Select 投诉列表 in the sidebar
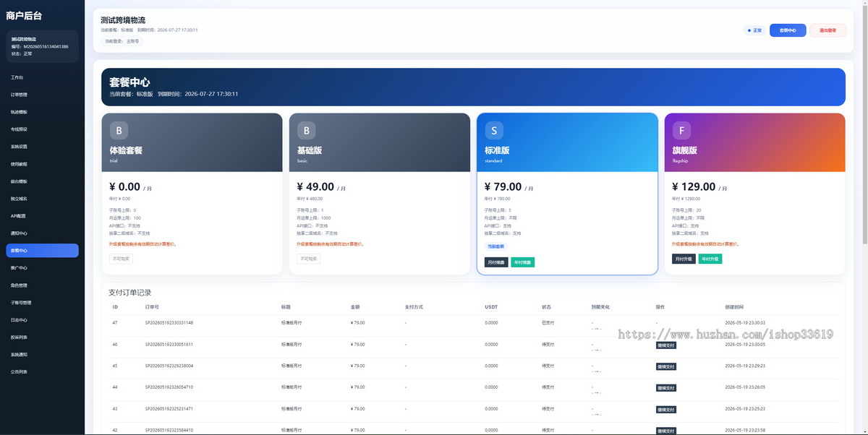868x435 pixels. coord(42,337)
